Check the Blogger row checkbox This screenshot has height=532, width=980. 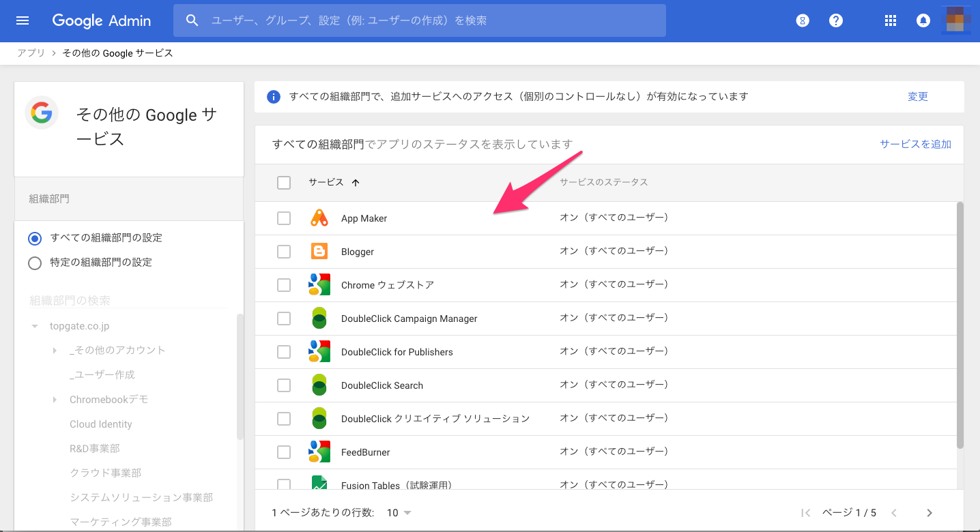point(284,252)
